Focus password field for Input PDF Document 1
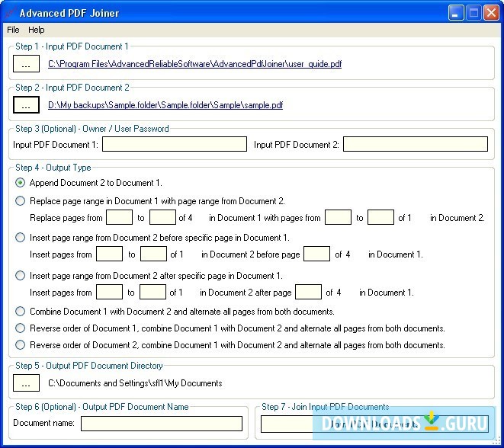 [x=175, y=144]
